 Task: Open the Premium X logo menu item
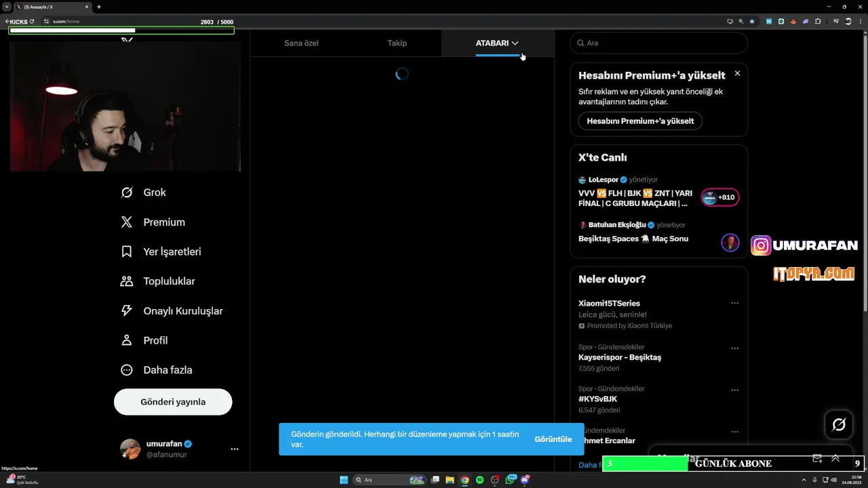127,222
